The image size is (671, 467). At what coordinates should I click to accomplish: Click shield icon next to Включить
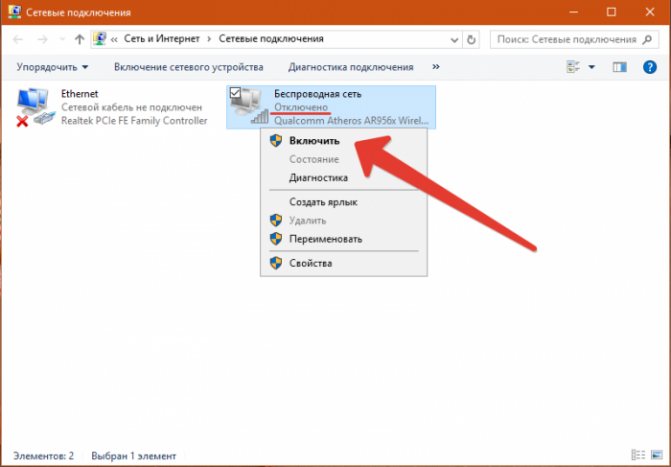[x=276, y=141]
